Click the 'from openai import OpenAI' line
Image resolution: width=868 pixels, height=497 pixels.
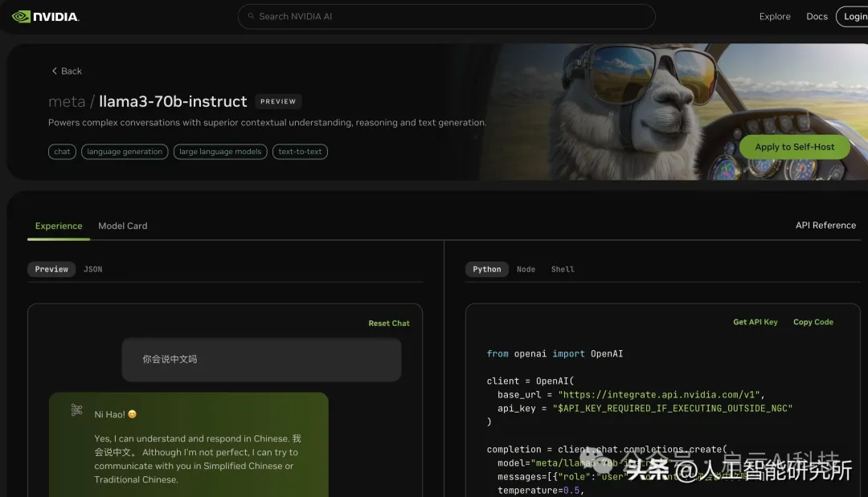click(555, 354)
